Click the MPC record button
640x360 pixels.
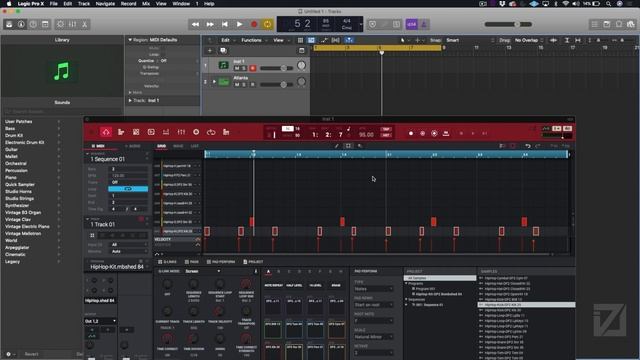pos(411,133)
